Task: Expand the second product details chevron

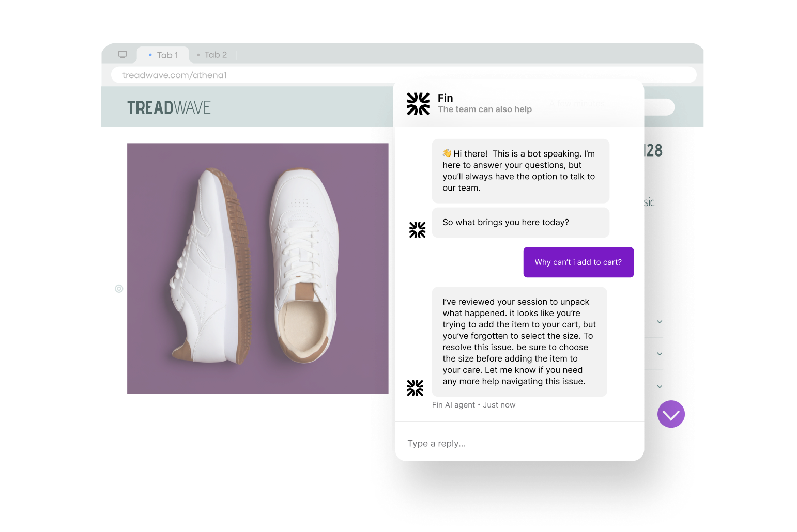Action: 660,354
